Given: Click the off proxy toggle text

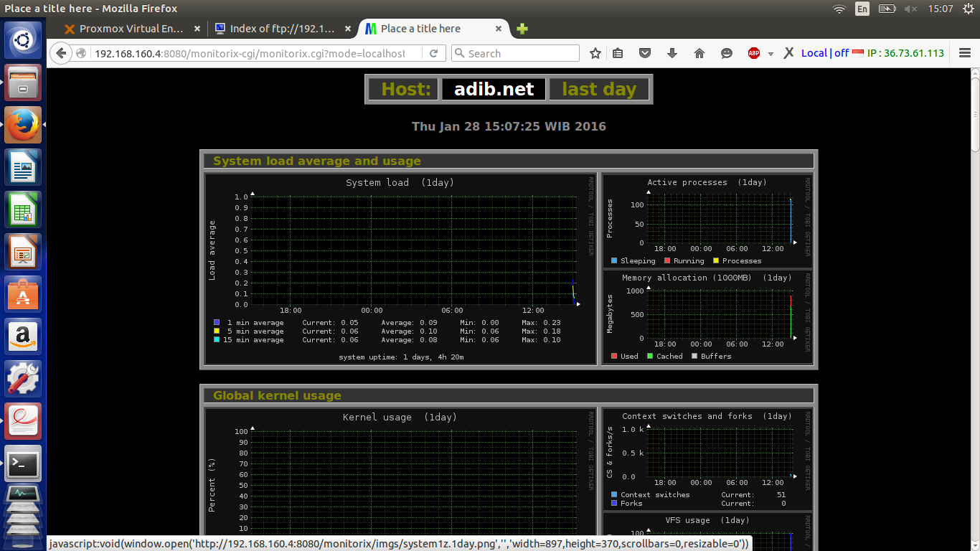Looking at the screenshot, I should tap(842, 53).
